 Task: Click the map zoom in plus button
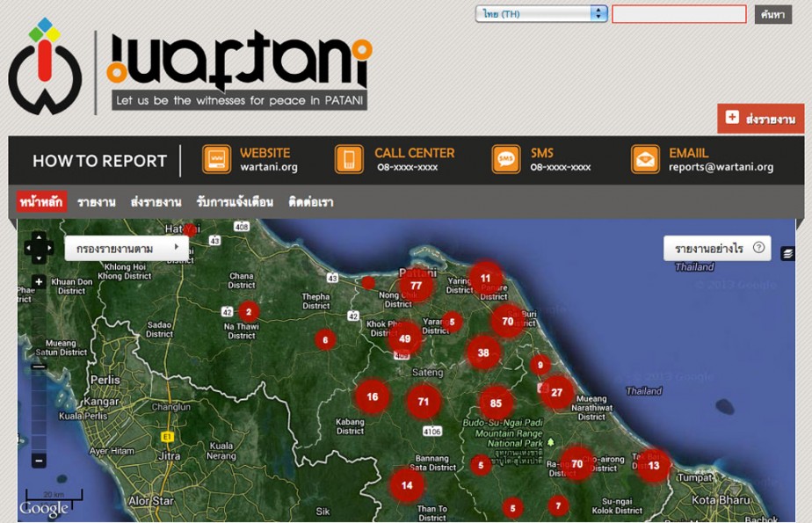(39, 281)
